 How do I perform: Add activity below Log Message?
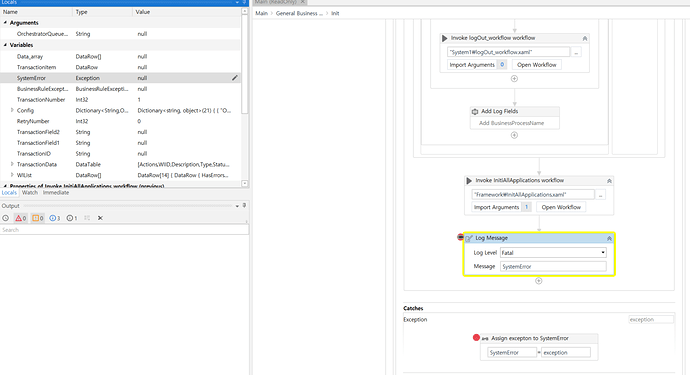coord(539,281)
